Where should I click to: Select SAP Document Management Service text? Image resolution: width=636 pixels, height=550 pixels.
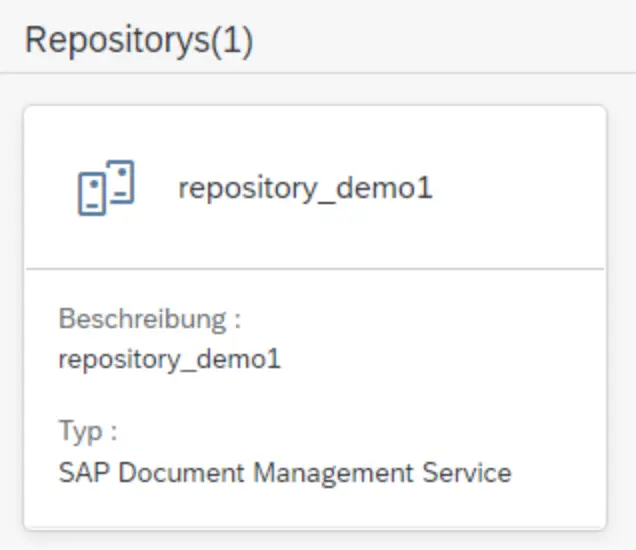[x=285, y=473]
